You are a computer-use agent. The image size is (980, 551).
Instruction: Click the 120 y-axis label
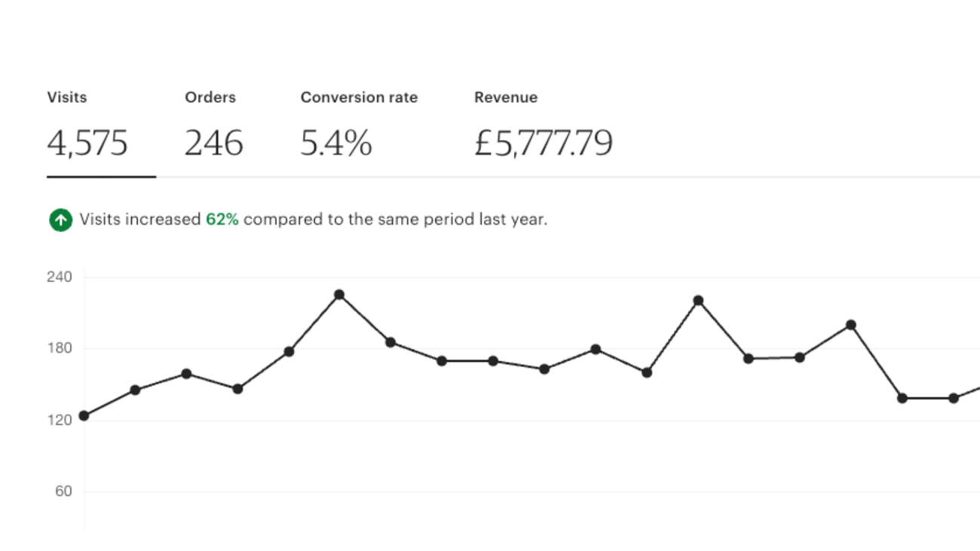click(x=60, y=420)
